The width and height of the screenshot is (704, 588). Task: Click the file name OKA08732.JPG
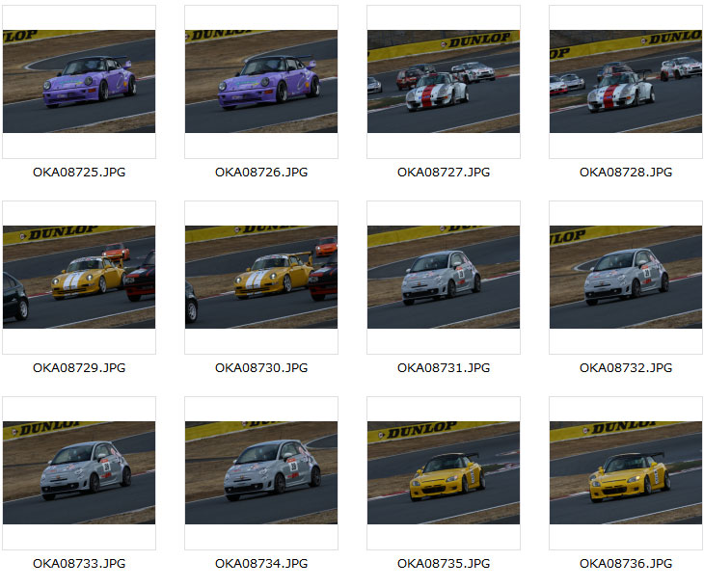[626, 368]
